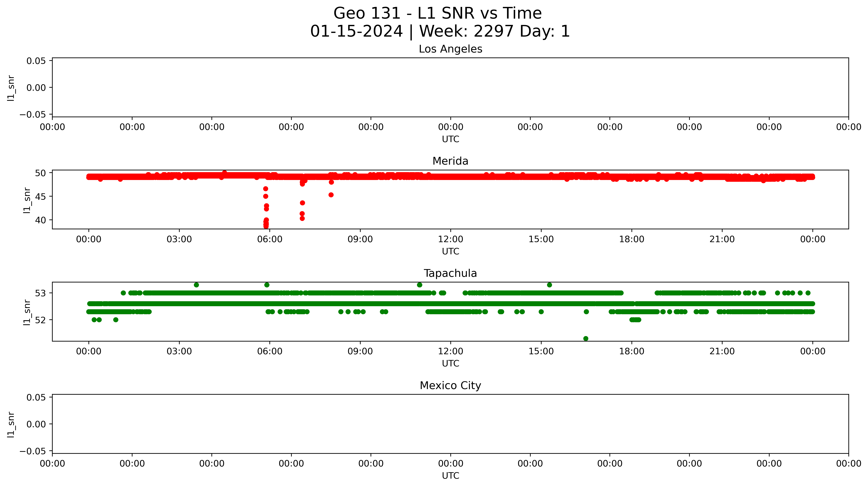Click the "Geo 131 - L1 SNR vs Time" title
Image resolution: width=868 pixels, height=487 pixels.
point(437,13)
